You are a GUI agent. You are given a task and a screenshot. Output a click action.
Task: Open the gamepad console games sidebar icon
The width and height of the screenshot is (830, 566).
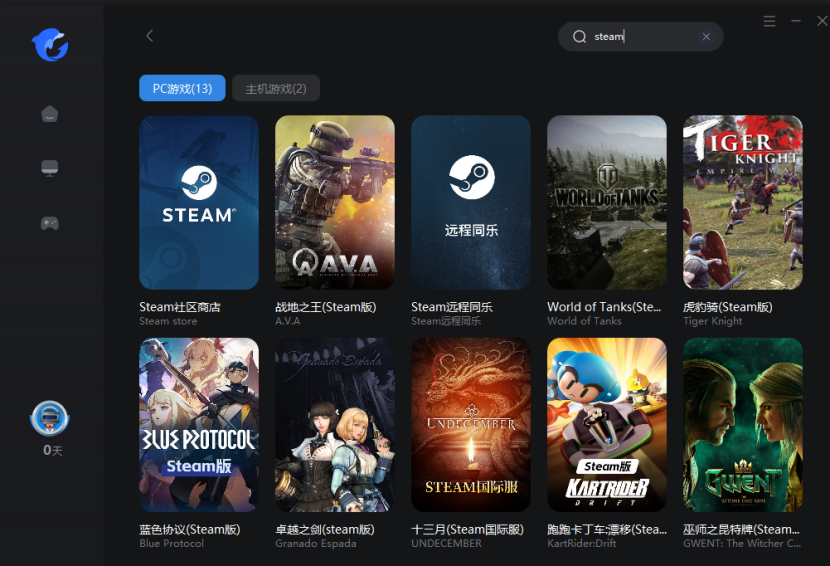coord(50,223)
